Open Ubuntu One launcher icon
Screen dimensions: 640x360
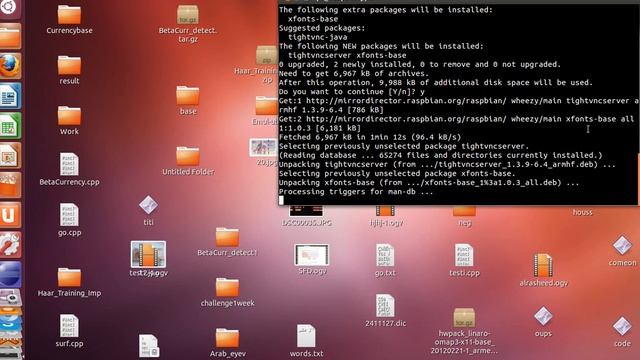(x=10, y=215)
